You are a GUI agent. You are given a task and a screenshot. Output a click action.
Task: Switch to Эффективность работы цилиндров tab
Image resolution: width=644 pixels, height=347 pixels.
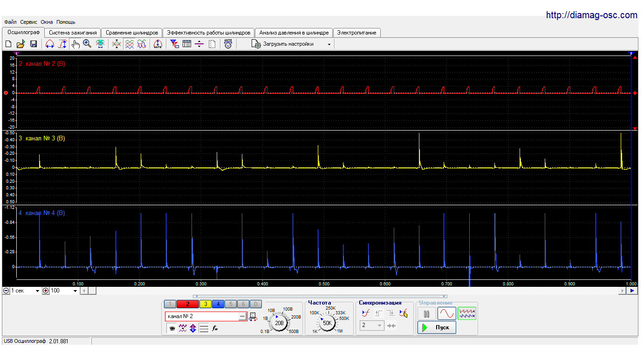click(x=209, y=33)
